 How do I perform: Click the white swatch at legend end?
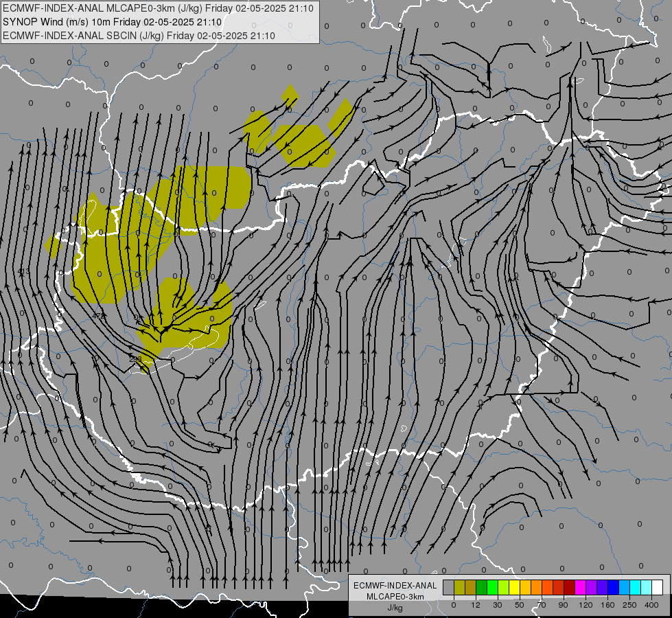click(x=658, y=587)
